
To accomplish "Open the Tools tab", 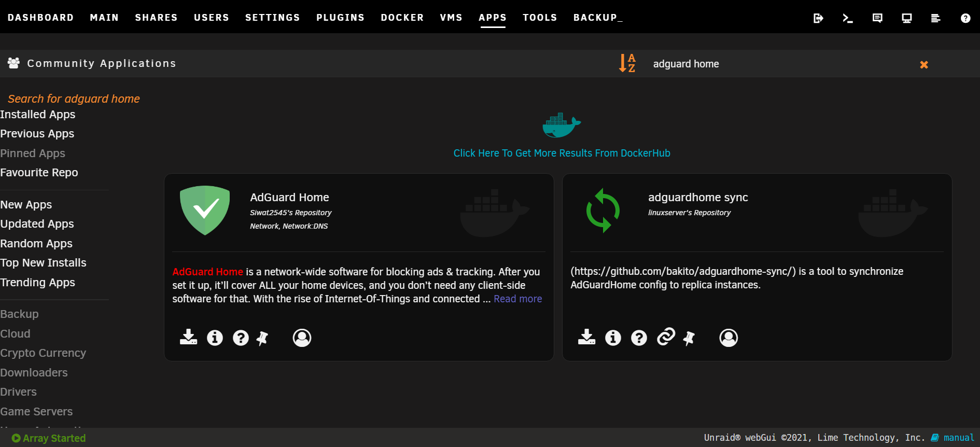I will pos(540,18).
